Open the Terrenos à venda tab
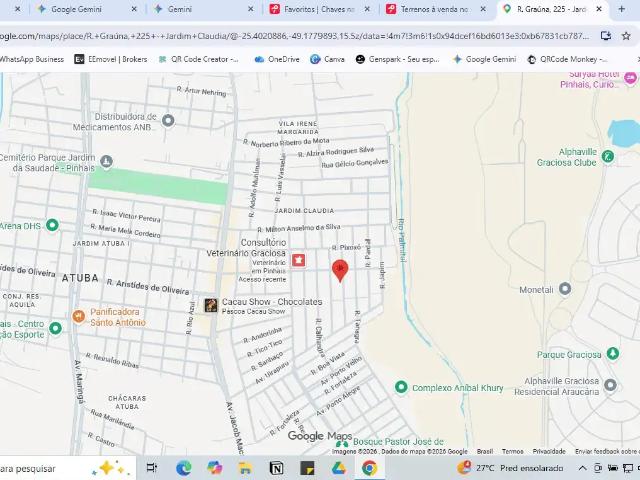This screenshot has height=480, width=640. tap(435, 9)
